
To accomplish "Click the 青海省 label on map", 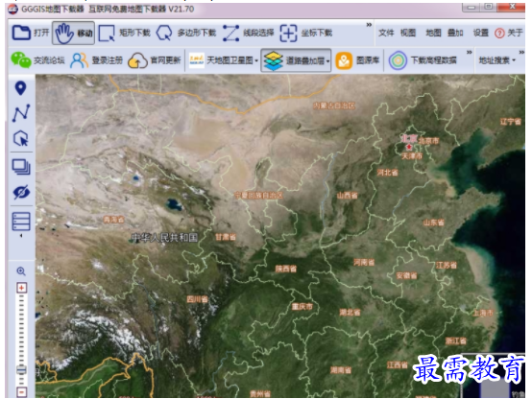I will (x=113, y=220).
